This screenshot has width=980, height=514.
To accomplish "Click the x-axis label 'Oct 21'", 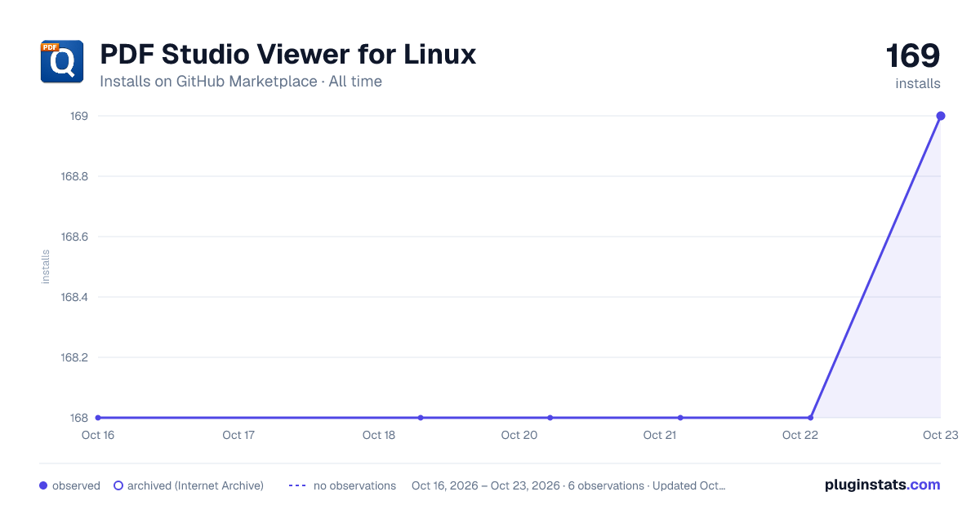I will click(659, 435).
